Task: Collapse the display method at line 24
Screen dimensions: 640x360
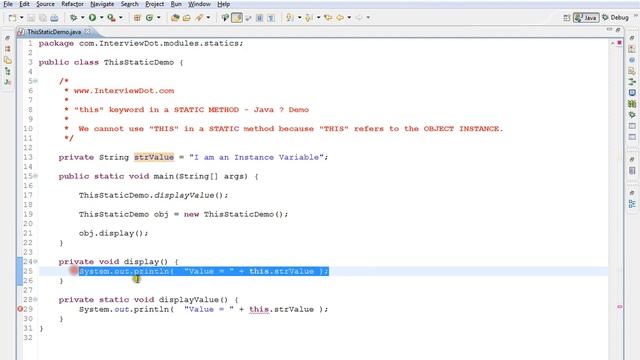Action: coord(36,261)
